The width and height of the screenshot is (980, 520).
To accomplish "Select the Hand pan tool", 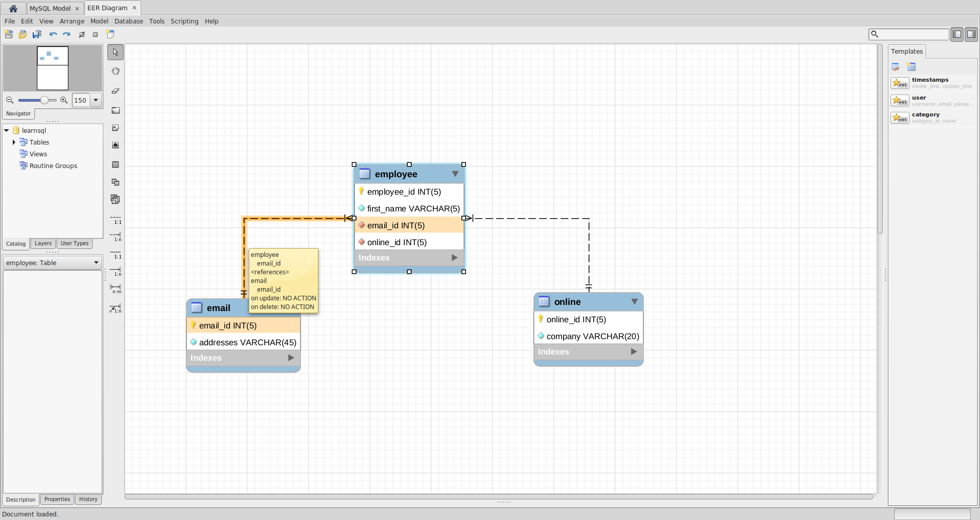I will click(115, 72).
